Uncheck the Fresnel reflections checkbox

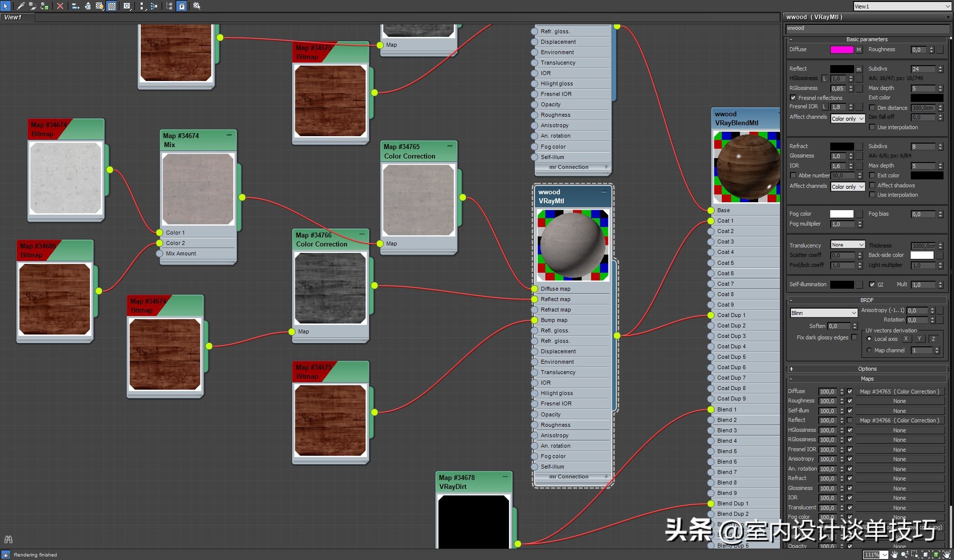point(793,98)
